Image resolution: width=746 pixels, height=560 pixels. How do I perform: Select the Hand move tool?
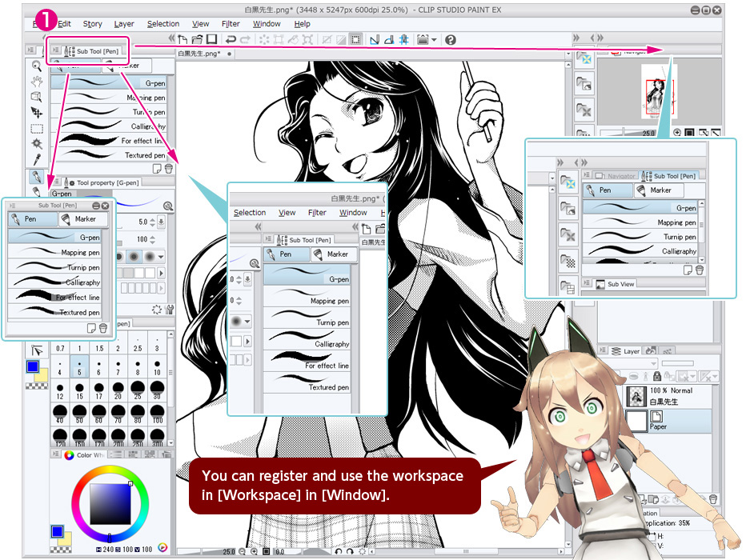37,82
